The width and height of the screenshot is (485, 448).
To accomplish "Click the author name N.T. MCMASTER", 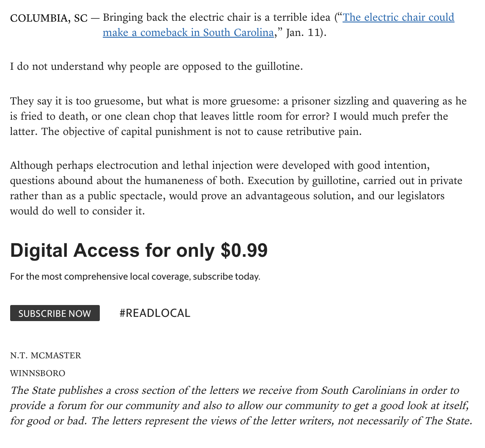I will coord(46,355).
